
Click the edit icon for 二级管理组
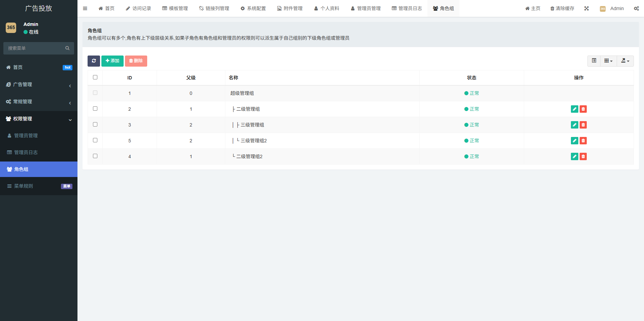[574, 109]
